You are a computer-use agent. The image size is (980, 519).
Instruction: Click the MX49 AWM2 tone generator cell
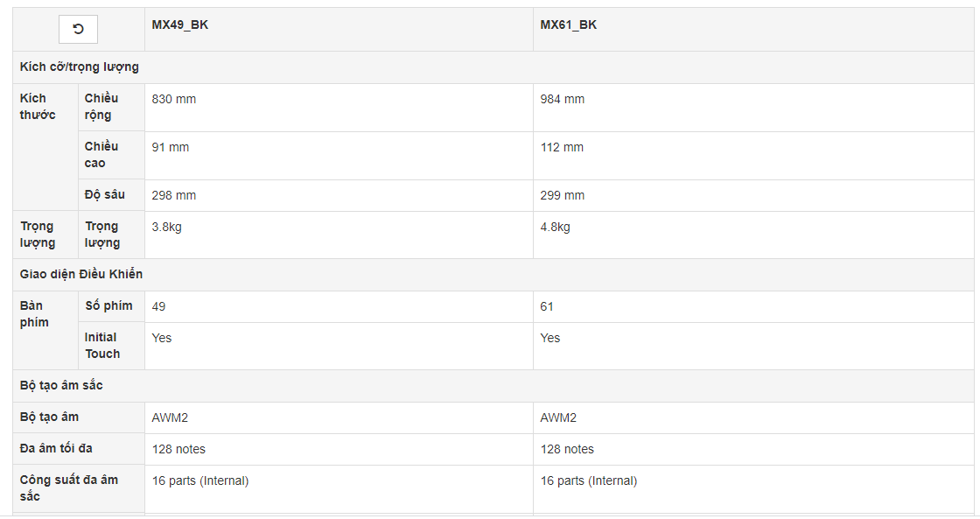tap(339, 417)
